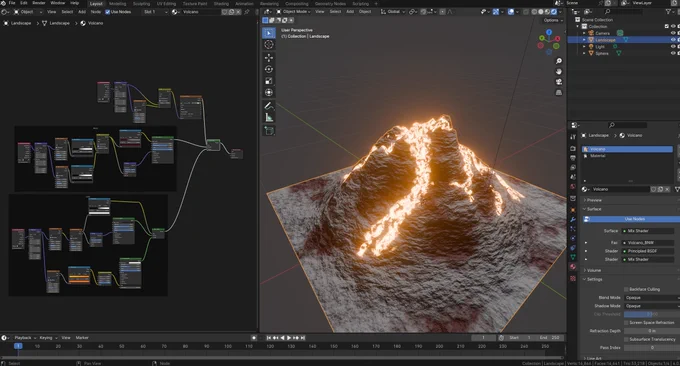Open the Tool properties tab
Viewport: 680px width, 366px height.
click(573, 137)
